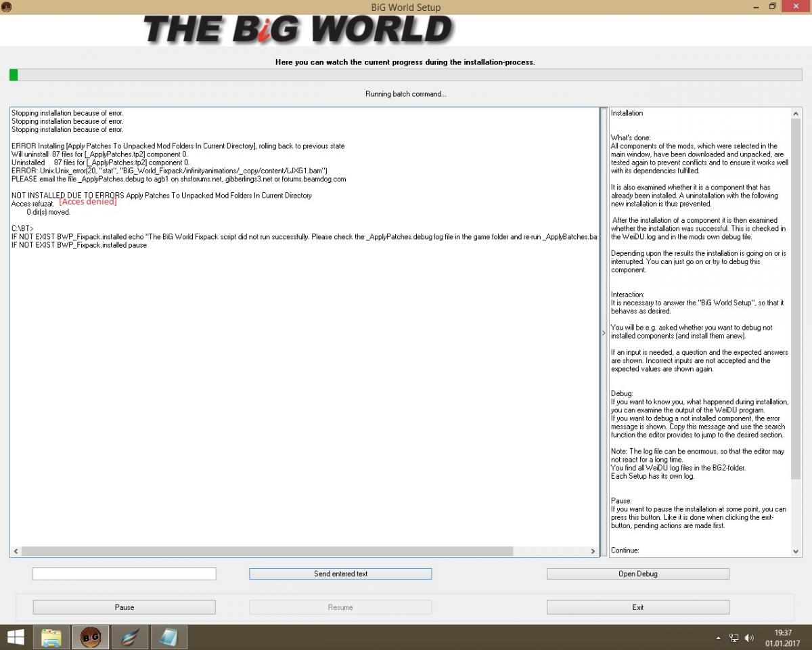Click the 'Installation' heading in help panel
The image size is (812, 650).
pyautogui.click(x=627, y=113)
